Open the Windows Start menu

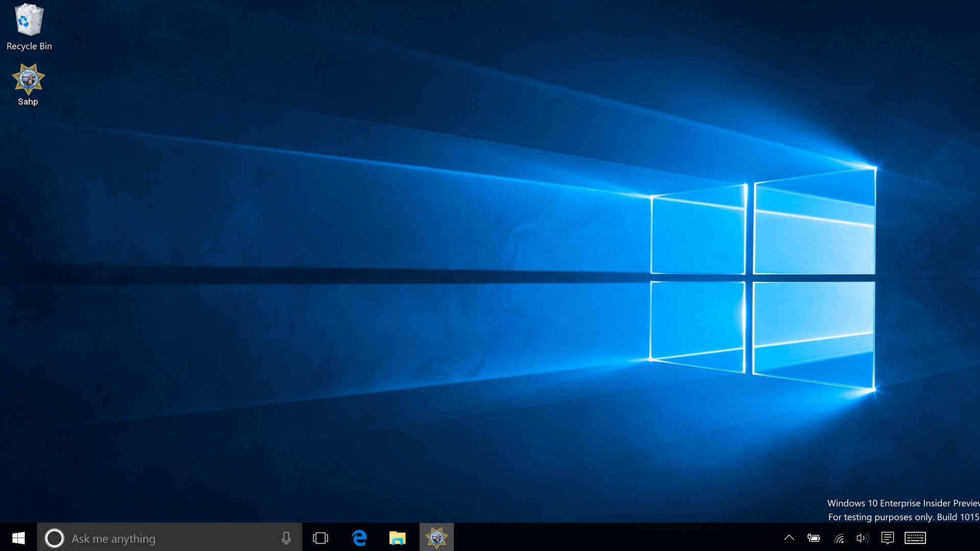(18, 538)
